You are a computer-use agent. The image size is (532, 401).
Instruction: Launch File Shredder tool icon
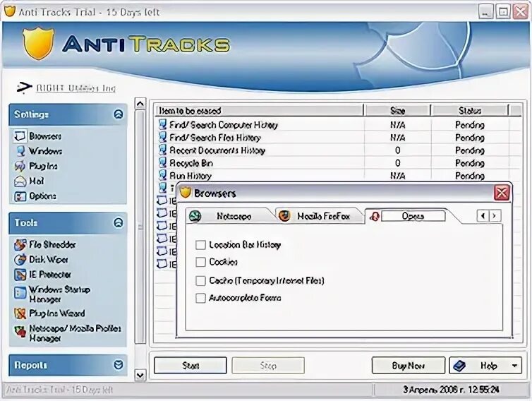pos(20,244)
